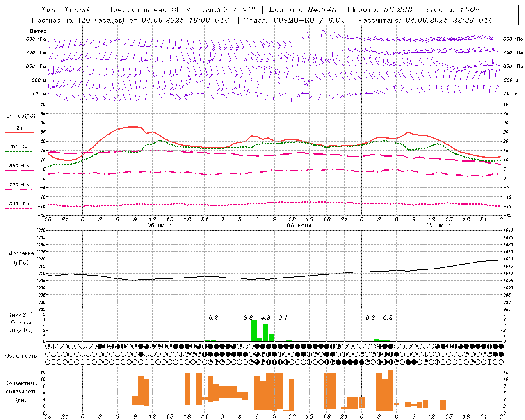The image size is (525, 420).
Task: Select the Модель COSMO-RU / 6.6км text
Action: 296,20
